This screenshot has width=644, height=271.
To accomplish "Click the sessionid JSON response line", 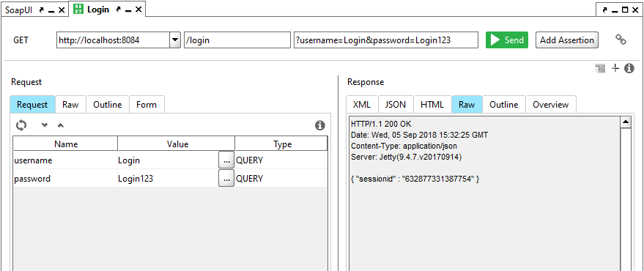I will pyautogui.click(x=415, y=179).
